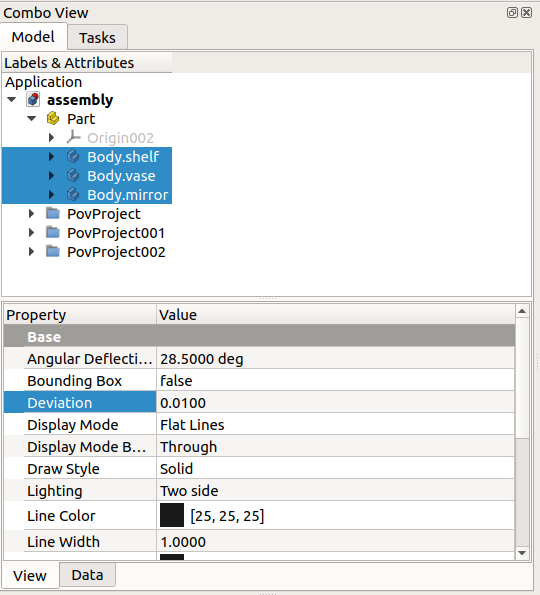The image size is (540, 595).
Task: Click the Body.shelf body icon
Action: [x=73, y=156]
